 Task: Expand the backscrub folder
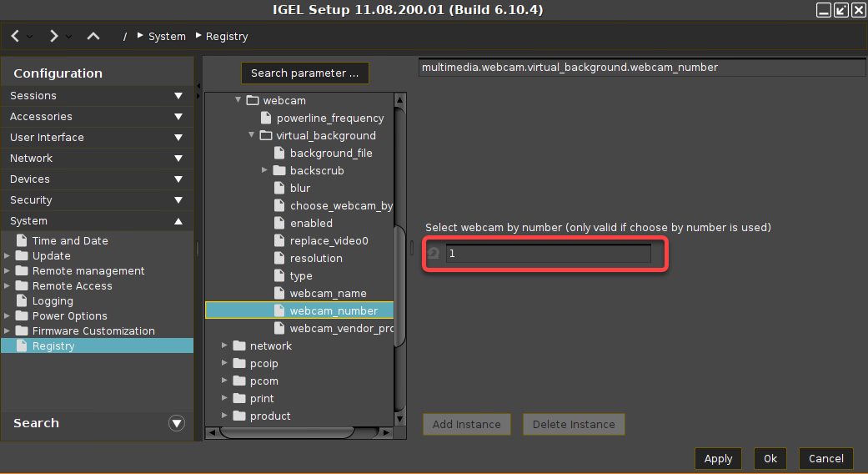[x=264, y=170]
